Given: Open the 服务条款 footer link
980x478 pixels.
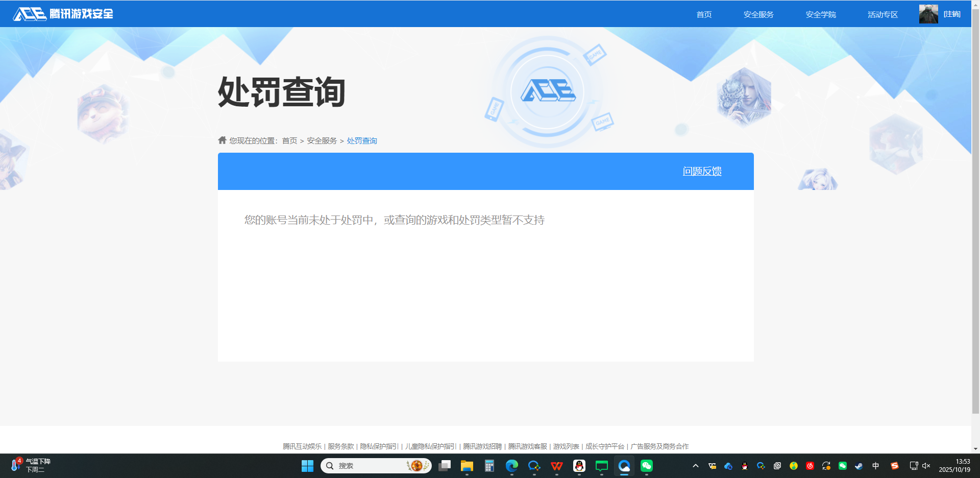Looking at the screenshot, I should pyautogui.click(x=340, y=446).
